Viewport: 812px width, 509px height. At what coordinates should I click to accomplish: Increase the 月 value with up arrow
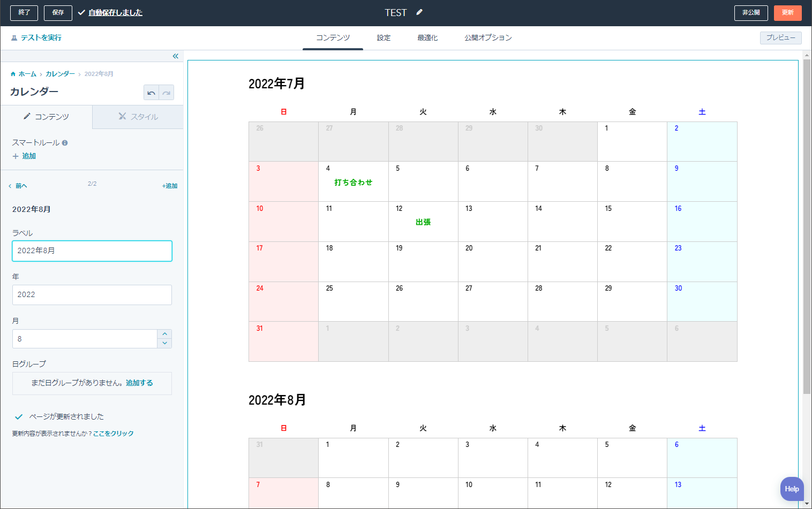(164, 334)
